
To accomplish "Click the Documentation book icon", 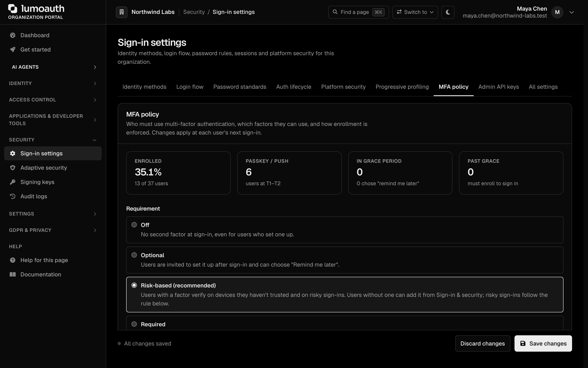I will pos(13,275).
